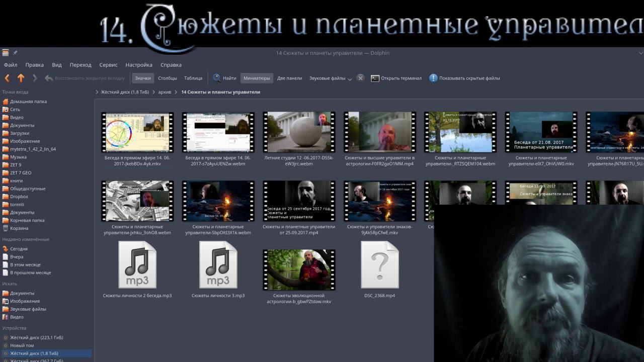Select Сюжеты личности 3.mp3 icon
This screenshot has width=644, height=362.
218,265
